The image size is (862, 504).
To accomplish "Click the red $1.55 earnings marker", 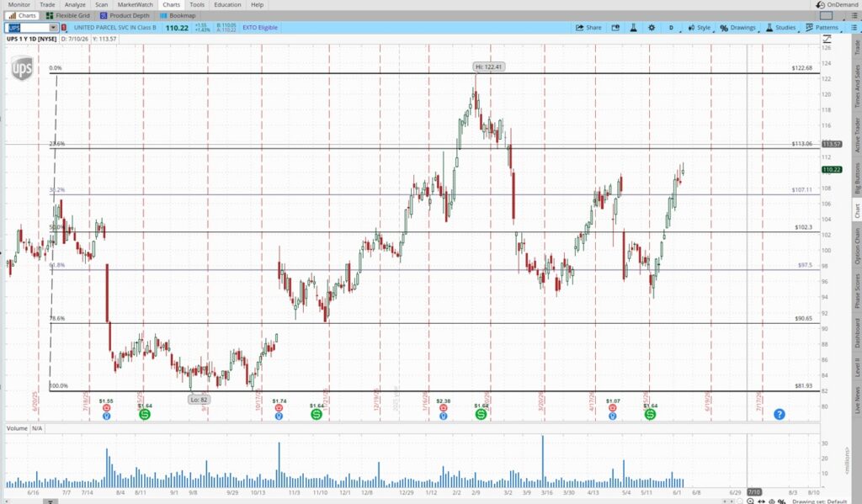I will pos(107,408).
